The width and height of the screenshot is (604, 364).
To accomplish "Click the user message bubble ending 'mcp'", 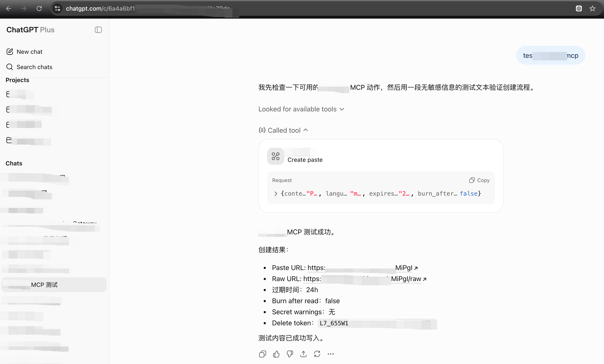I will (551, 56).
